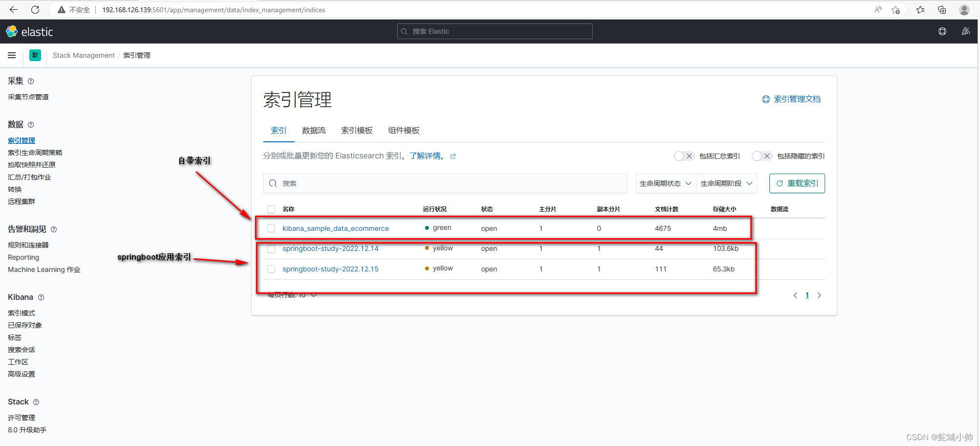The width and height of the screenshot is (980, 446).
Task: Open 远程集群 in the sidebar
Action: 21,201
